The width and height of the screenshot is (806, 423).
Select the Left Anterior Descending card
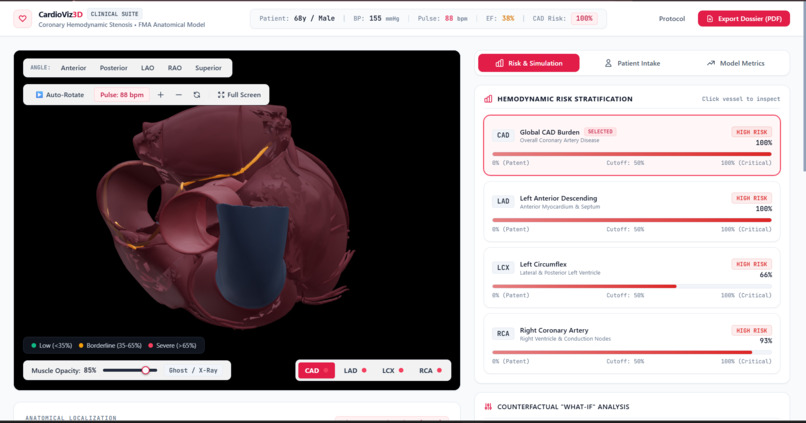(x=632, y=212)
